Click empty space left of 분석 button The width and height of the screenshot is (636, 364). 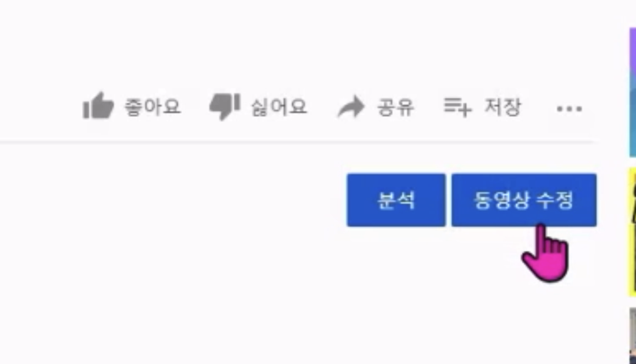pos(170,200)
